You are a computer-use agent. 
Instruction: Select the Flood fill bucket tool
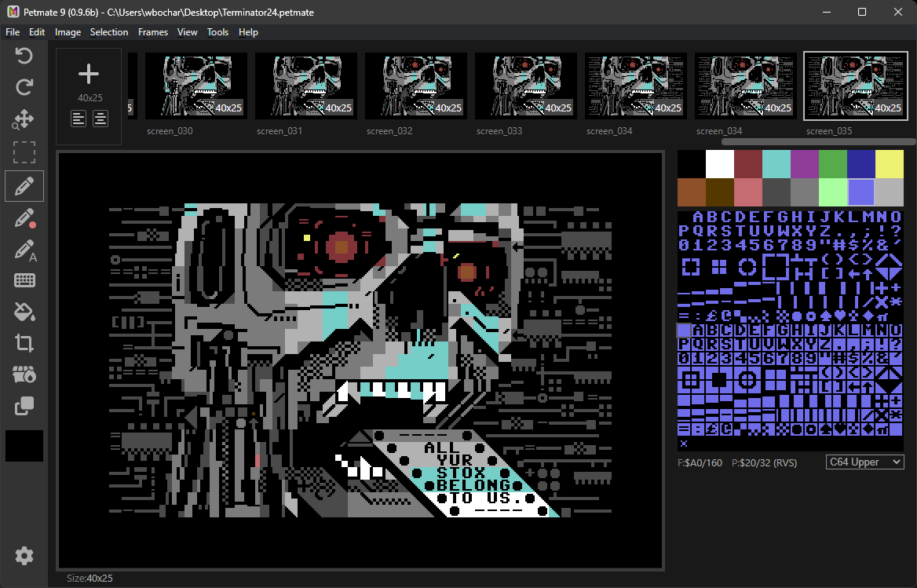click(24, 312)
